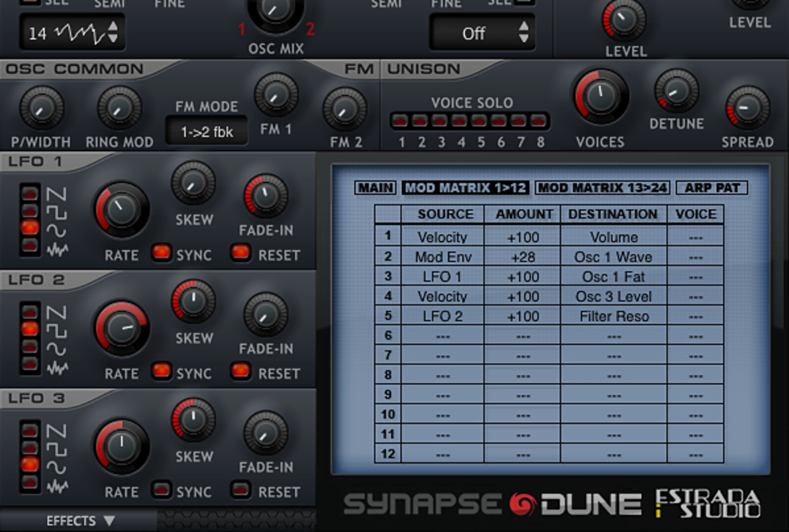Toggle LFO 1 RESET button
Screen dimensions: 789x532
[x=241, y=252]
